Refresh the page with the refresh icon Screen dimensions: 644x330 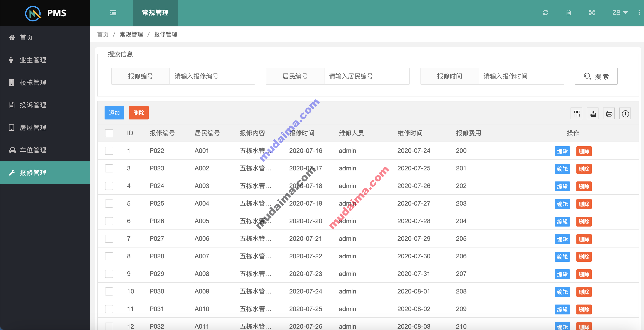(545, 13)
